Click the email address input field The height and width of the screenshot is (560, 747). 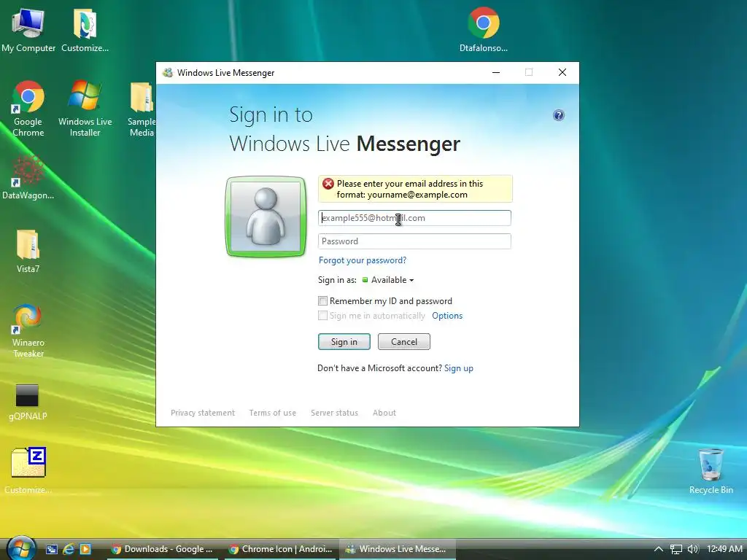(414, 218)
